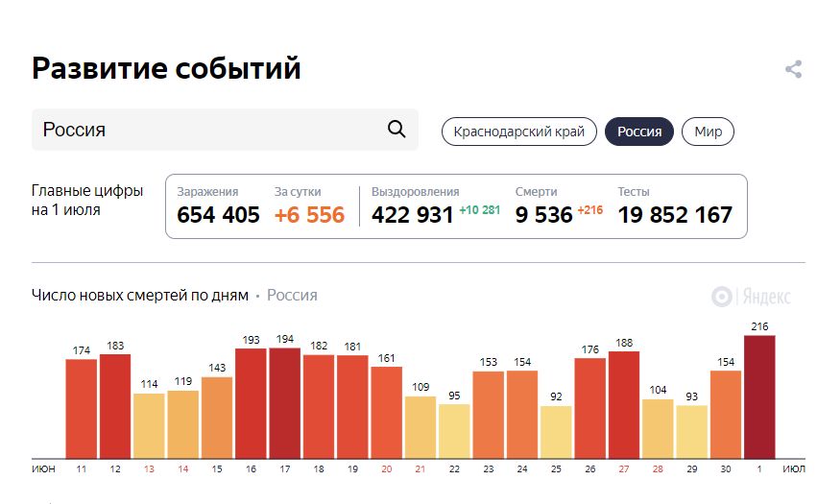Viewport: 817px width, 504px height.
Task: Click the share icon at top right
Action: pyautogui.click(x=793, y=69)
